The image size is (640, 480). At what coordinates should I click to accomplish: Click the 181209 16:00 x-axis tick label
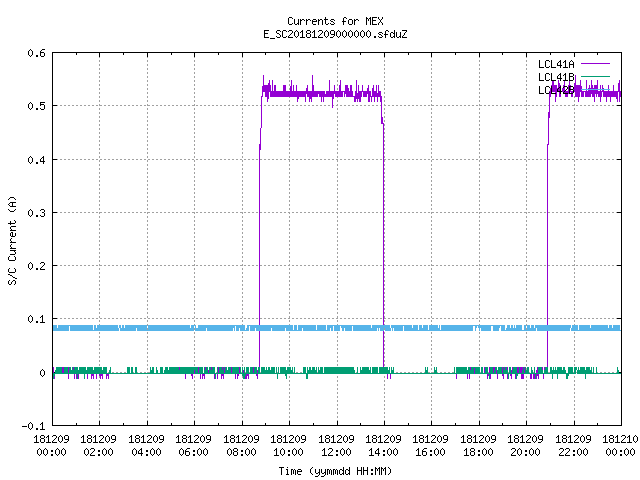pos(430,446)
